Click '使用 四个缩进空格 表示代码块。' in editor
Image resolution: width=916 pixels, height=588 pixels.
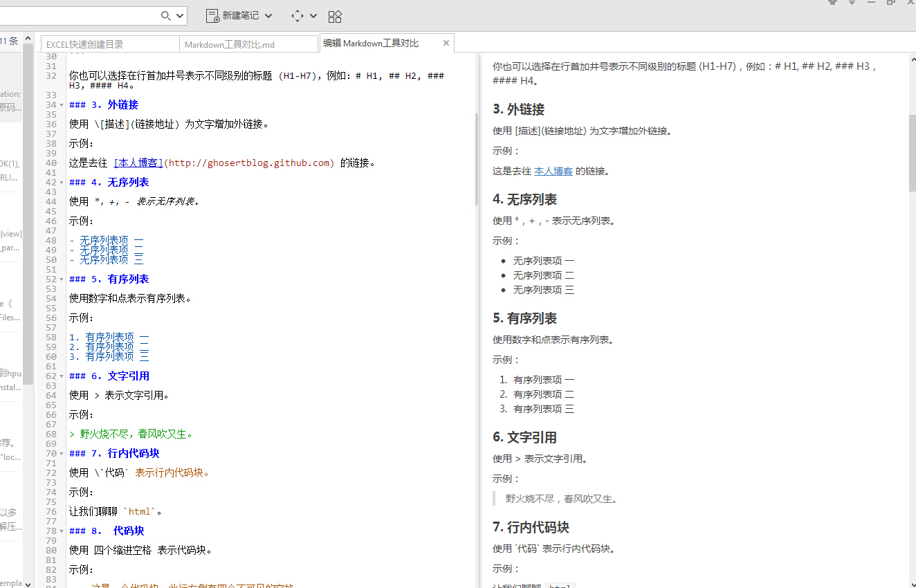[140, 551]
